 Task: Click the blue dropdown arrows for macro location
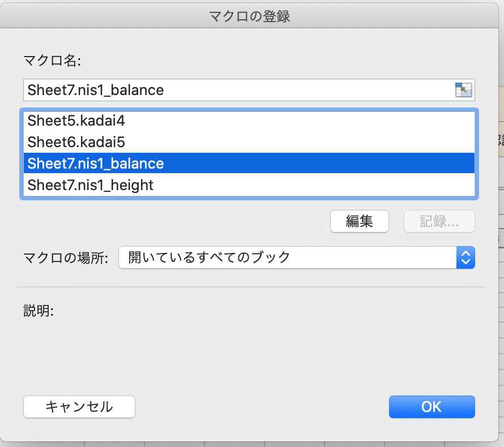(465, 257)
